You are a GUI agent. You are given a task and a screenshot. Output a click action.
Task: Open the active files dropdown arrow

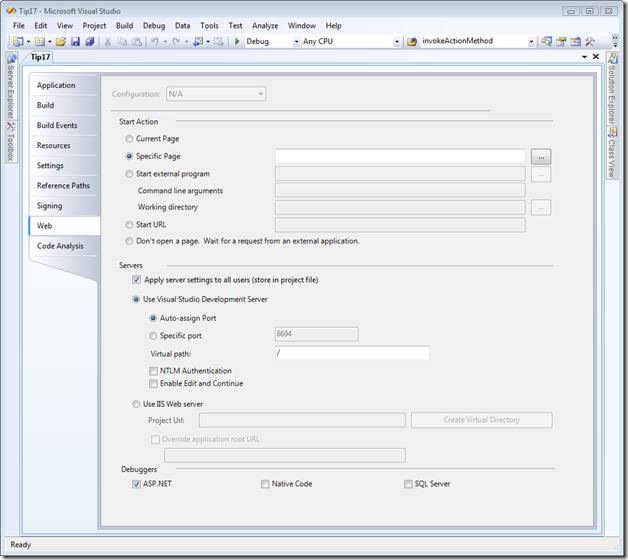(x=584, y=57)
